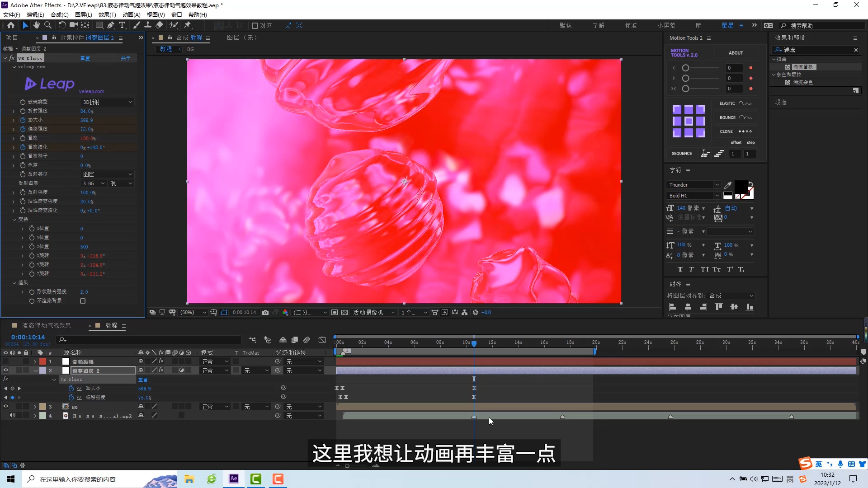Pick font color with the eyedropper
868x488 pixels.
tap(728, 185)
